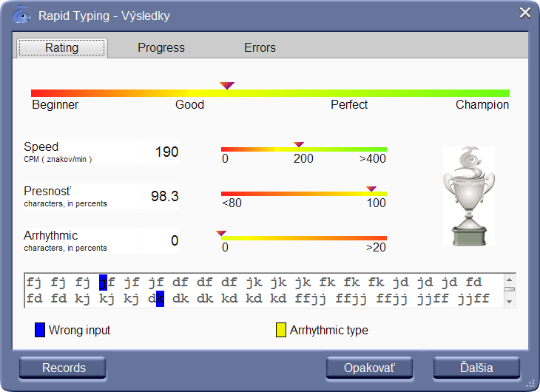This screenshot has width=540, height=392.
Task: Click the Ďalšia button
Action: click(476, 368)
